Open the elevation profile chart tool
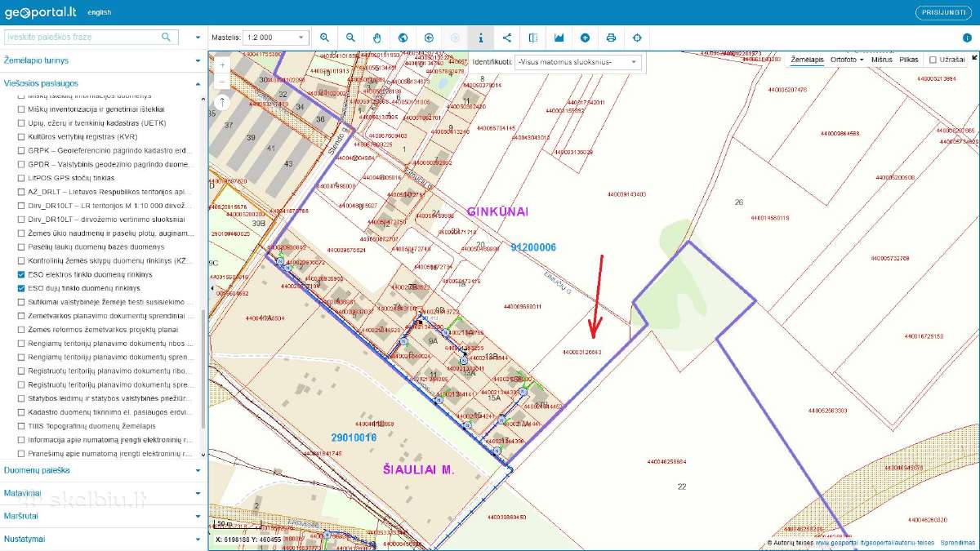This screenshot has width=980, height=551. point(559,38)
